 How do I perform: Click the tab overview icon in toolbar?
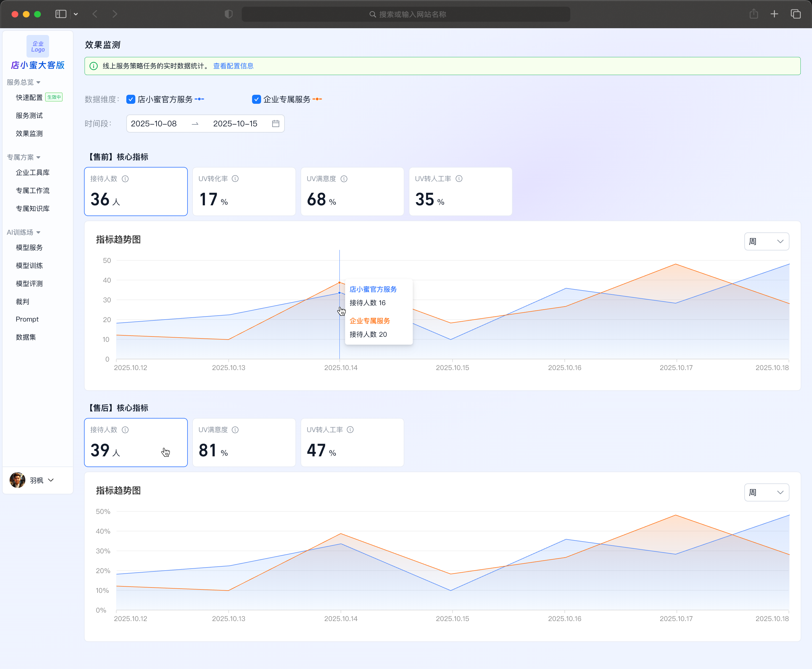tap(795, 14)
